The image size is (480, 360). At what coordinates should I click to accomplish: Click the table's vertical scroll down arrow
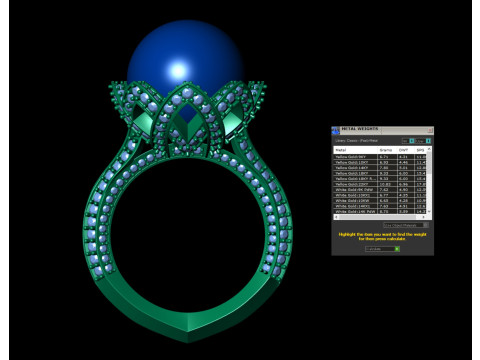pyautogui.click(x=429, y=211)
